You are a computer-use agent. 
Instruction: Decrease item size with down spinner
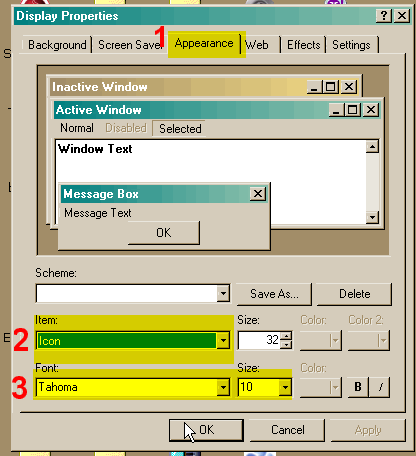click(x=286, y=345)
